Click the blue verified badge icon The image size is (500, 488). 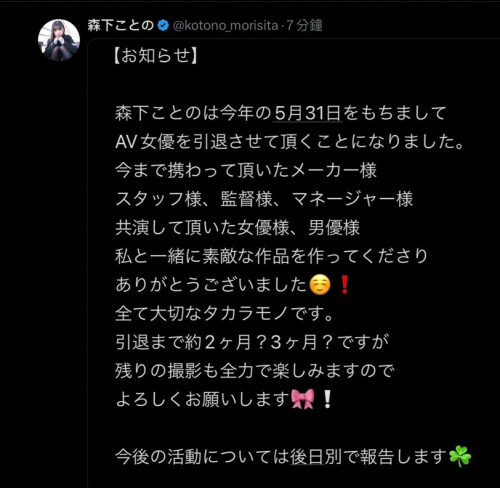click(x=163, y=26)
